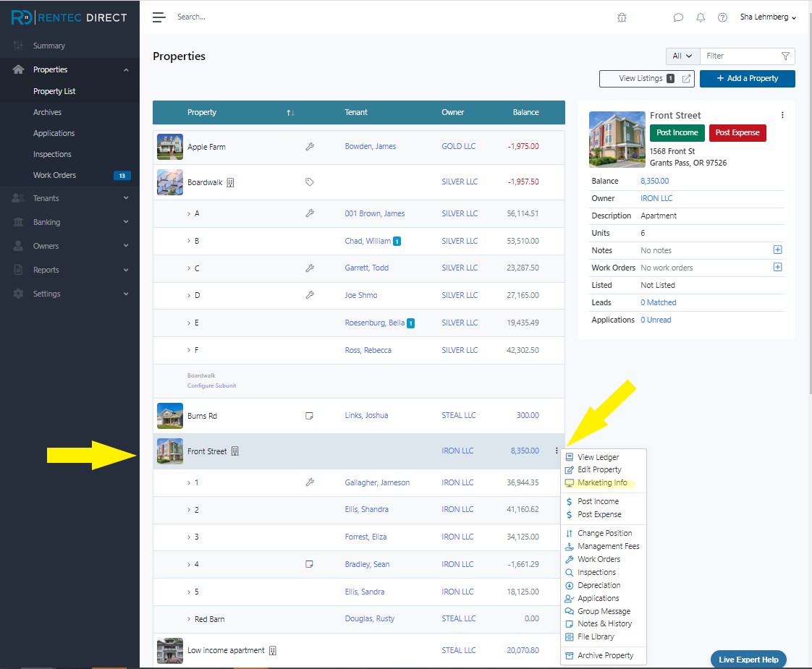Open the Sha Lehmberg user menu
This screenshot has width=812, height=669.
pyautogui.click(x=768, y=17)
